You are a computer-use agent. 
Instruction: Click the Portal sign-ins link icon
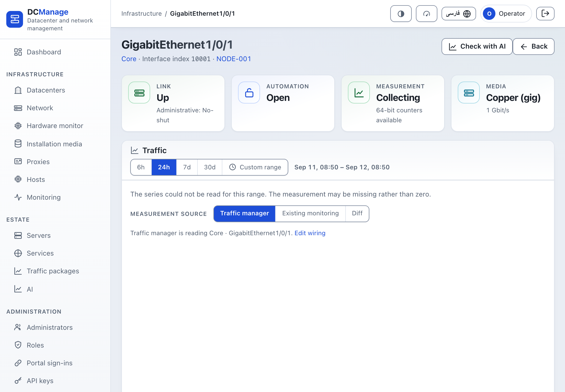[x=18, y=363]
